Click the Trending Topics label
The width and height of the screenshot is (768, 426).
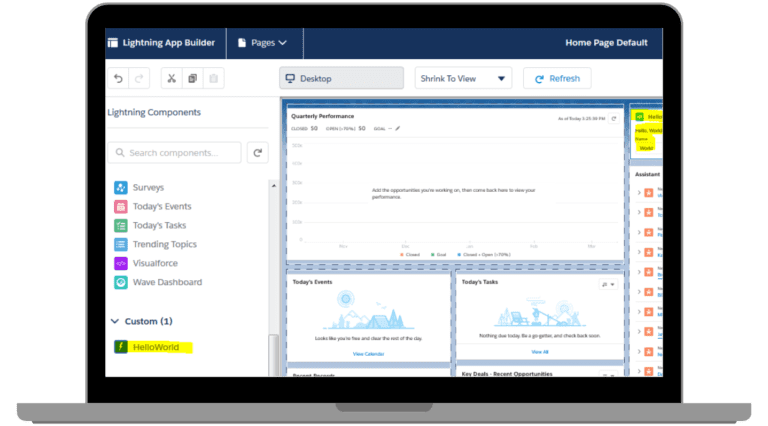click(165, 244)
